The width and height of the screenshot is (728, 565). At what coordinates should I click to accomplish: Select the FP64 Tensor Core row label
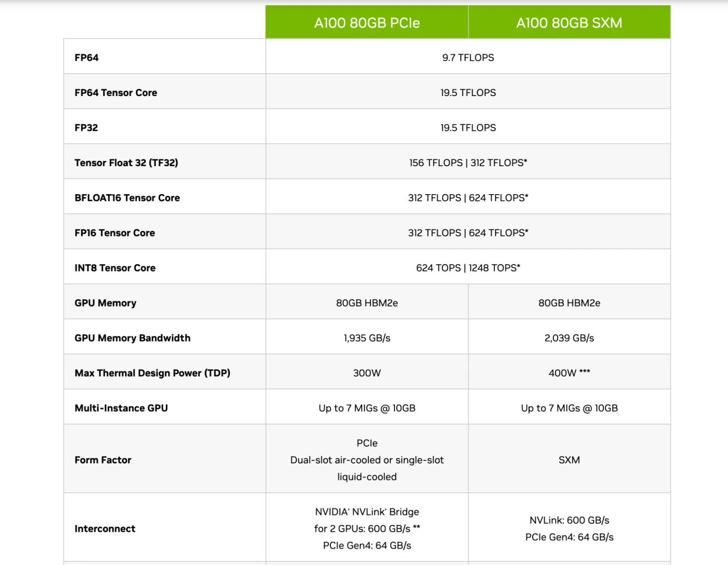pyautogui.click(x=116, y=93)
